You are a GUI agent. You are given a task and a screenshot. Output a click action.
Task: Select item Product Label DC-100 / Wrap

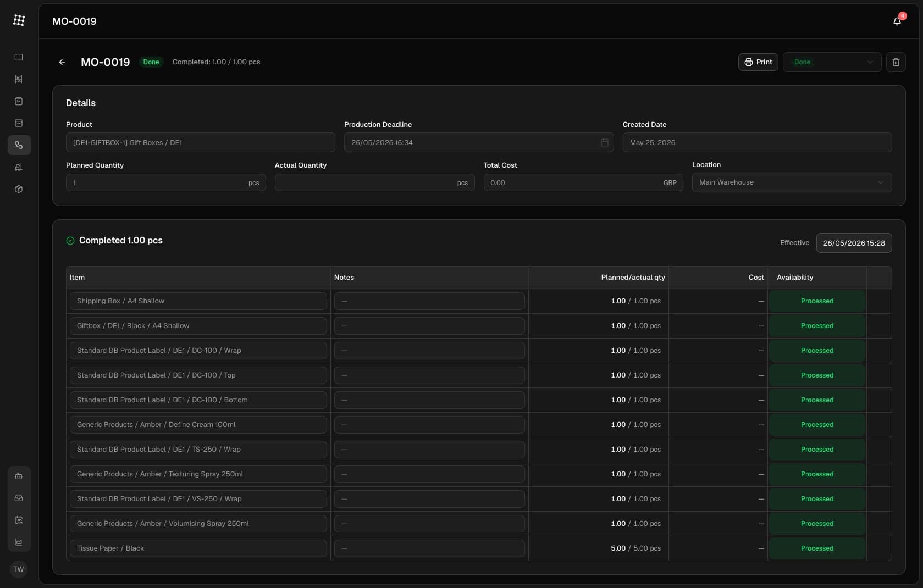[198, 351]
